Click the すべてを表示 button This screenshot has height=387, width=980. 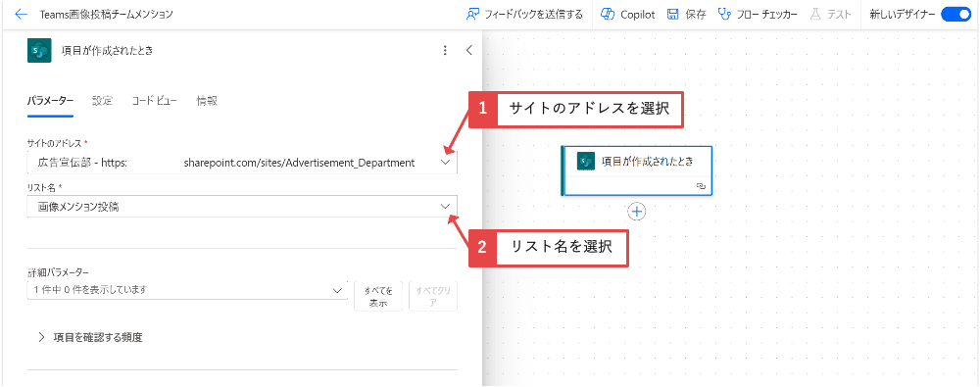tap(378, 296)
